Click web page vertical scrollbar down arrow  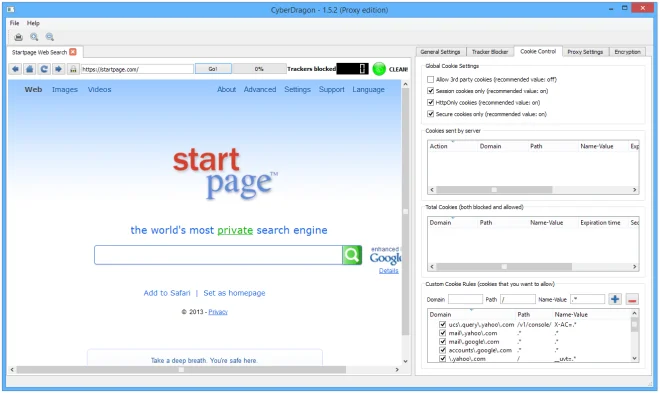pyautogui.click(x=405, y=361)
